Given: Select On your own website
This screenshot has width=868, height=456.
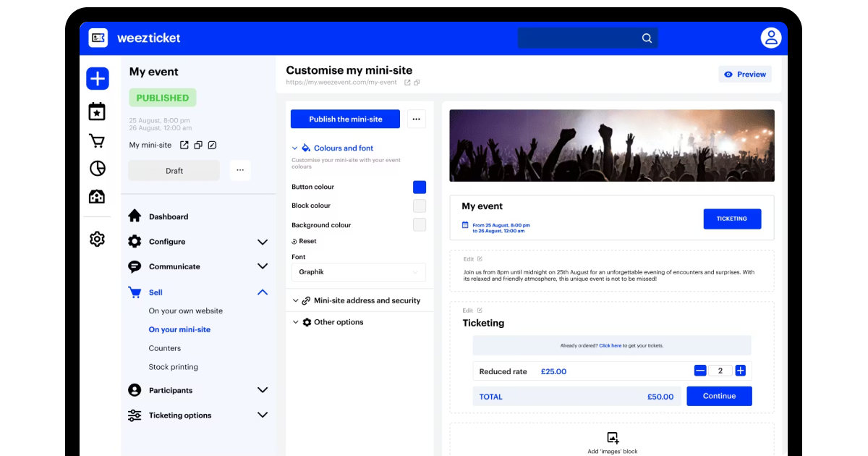Looking at the screenshot, I should click(186, 311).
